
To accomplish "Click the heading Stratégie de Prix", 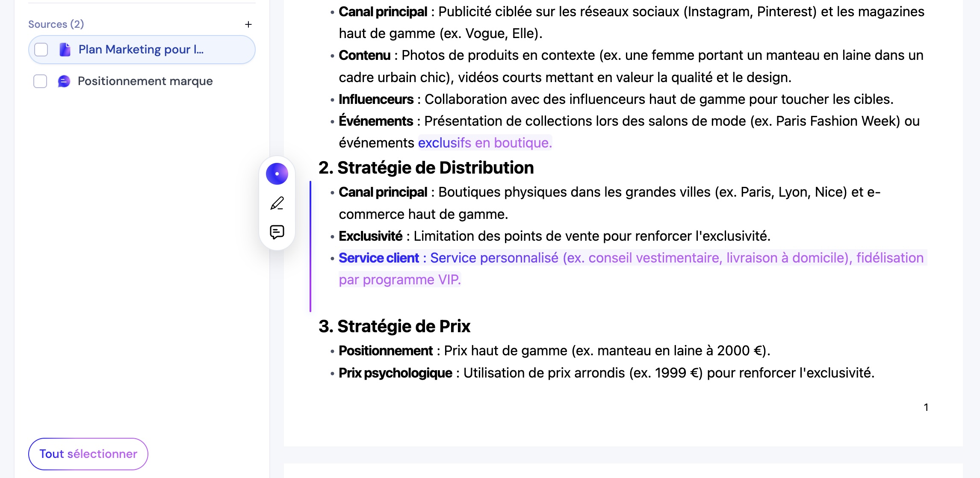I will [x=395, y=326].
